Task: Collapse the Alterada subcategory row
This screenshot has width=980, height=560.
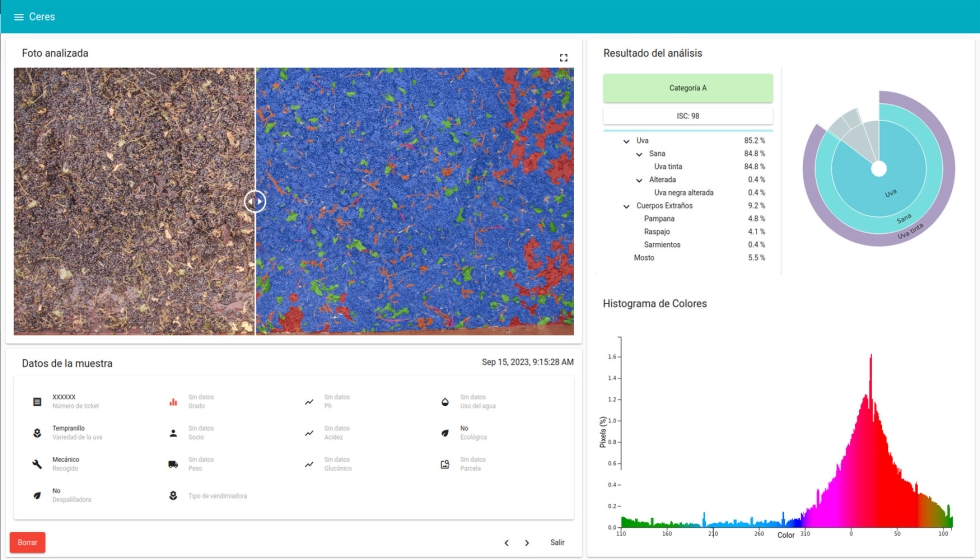Action: pos(639,180)
